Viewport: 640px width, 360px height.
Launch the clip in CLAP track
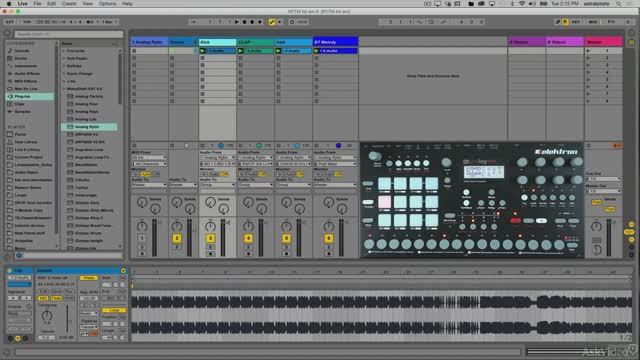[x=241, y=51]
